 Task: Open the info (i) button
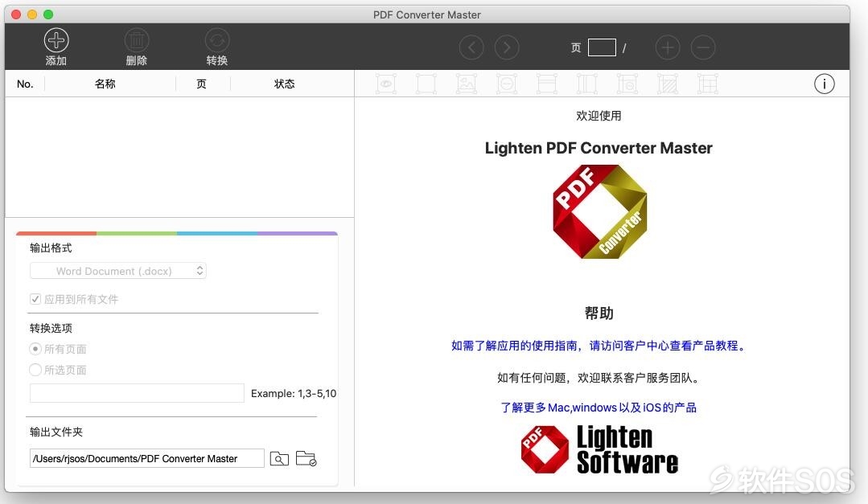pos(825,84)
